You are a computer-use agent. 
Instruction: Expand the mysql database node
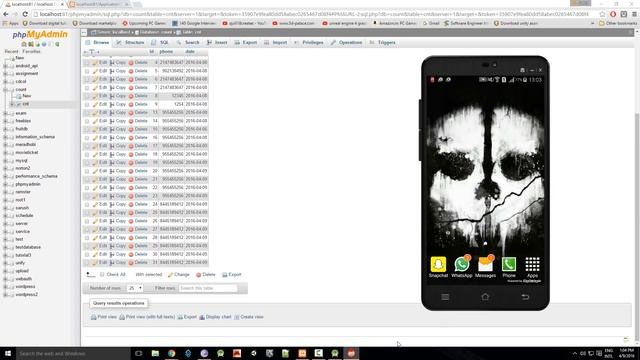click(6, 161)
